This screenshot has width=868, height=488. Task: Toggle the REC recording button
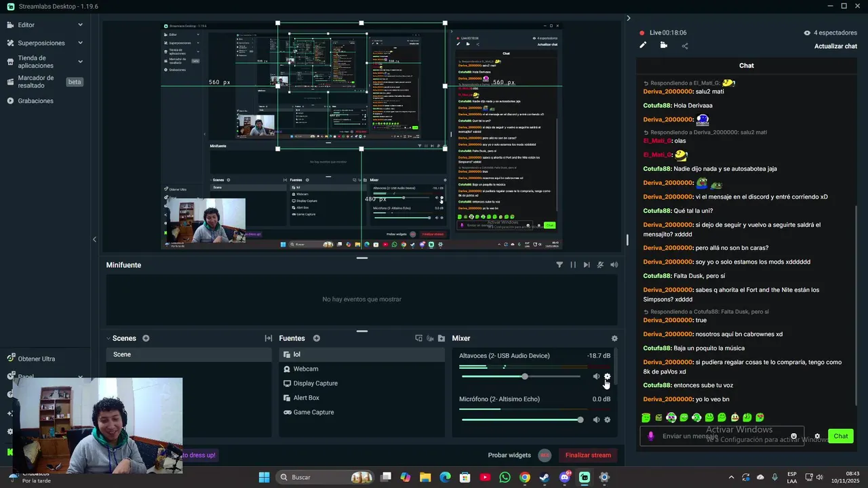pos(545,455)
